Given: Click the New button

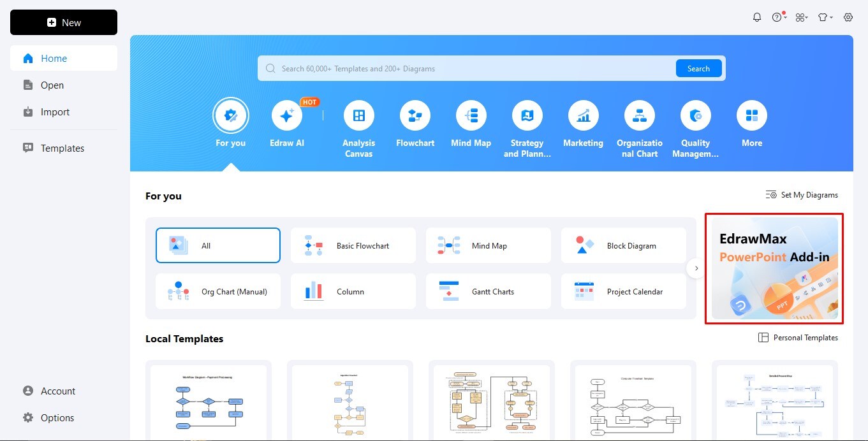Looking at the screenshot, I should tap(64, 22).
